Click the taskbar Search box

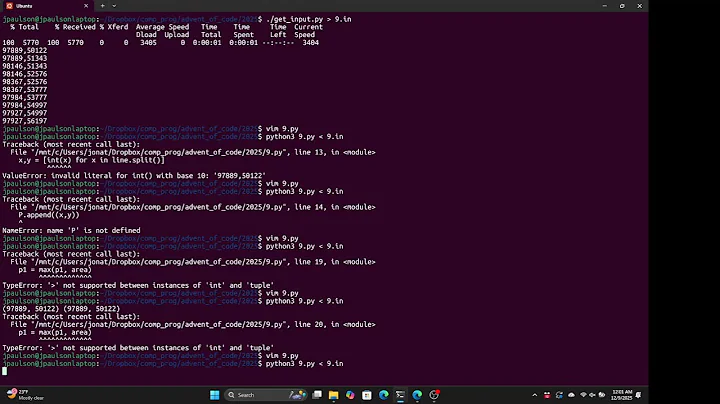pyautogui.click(x=266, y=395)
